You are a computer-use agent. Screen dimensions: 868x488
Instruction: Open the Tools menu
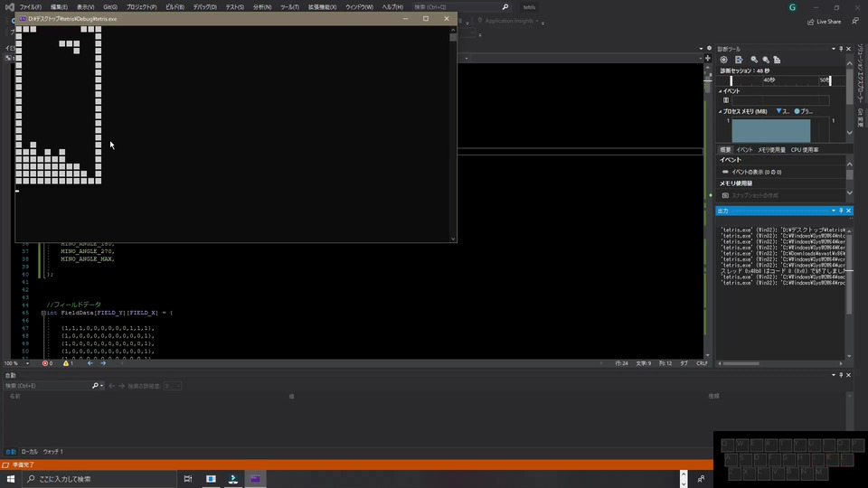289,7
